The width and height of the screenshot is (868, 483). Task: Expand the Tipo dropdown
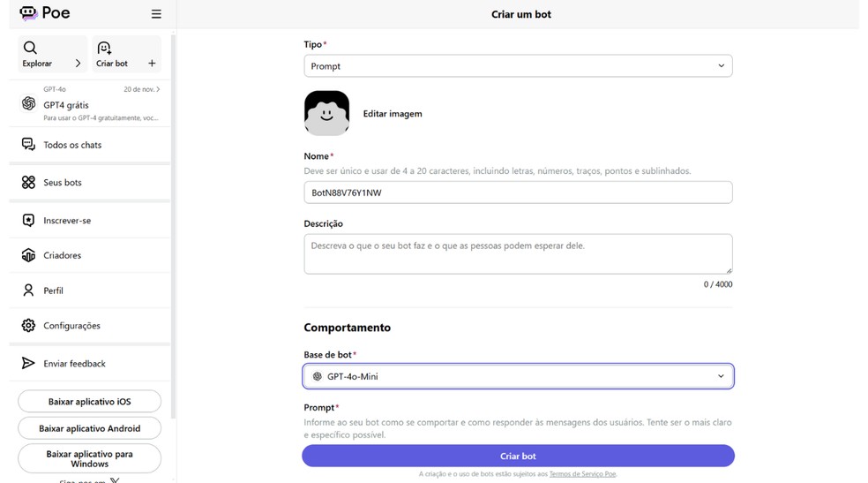click(x=518, y=66)
